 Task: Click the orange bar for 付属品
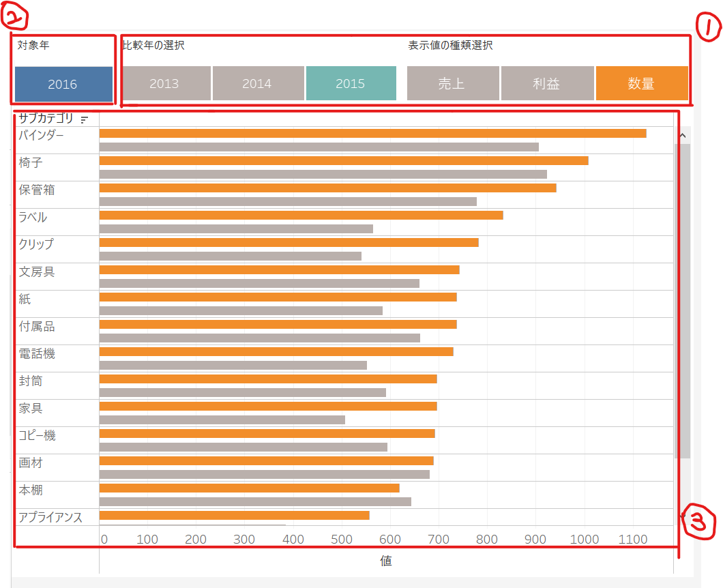[278, 324]
